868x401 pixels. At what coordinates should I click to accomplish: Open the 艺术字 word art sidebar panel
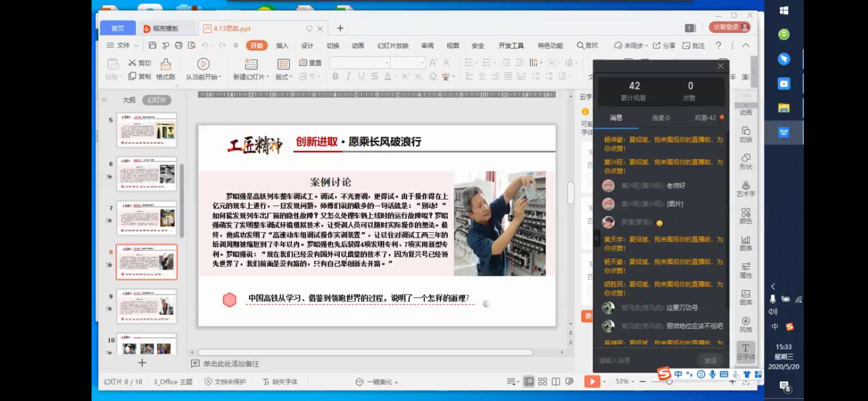746,189
